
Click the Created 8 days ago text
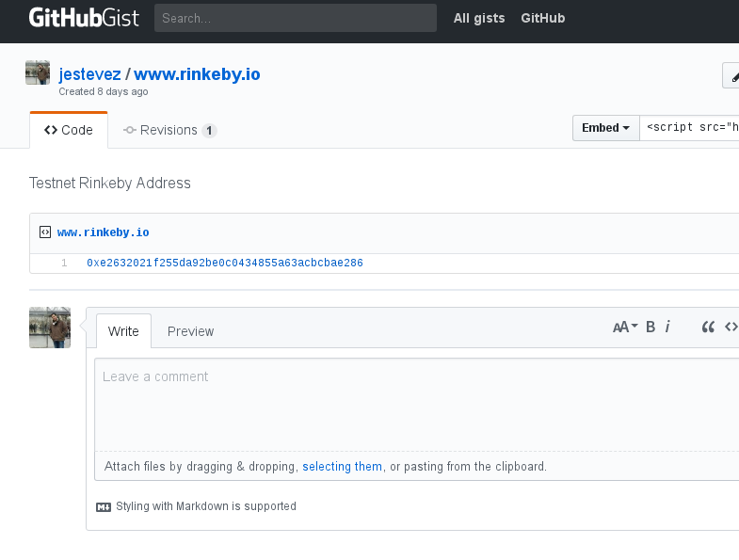(x=104, y=91)
